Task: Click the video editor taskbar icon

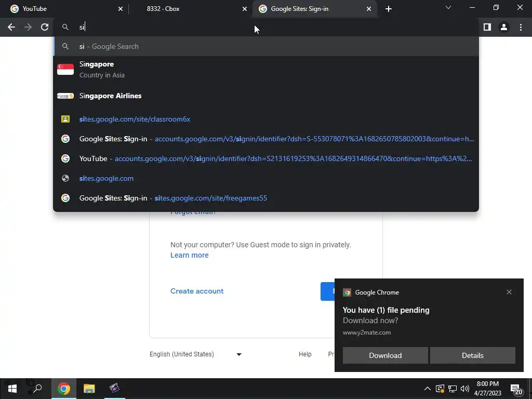Action: [115, 389]
